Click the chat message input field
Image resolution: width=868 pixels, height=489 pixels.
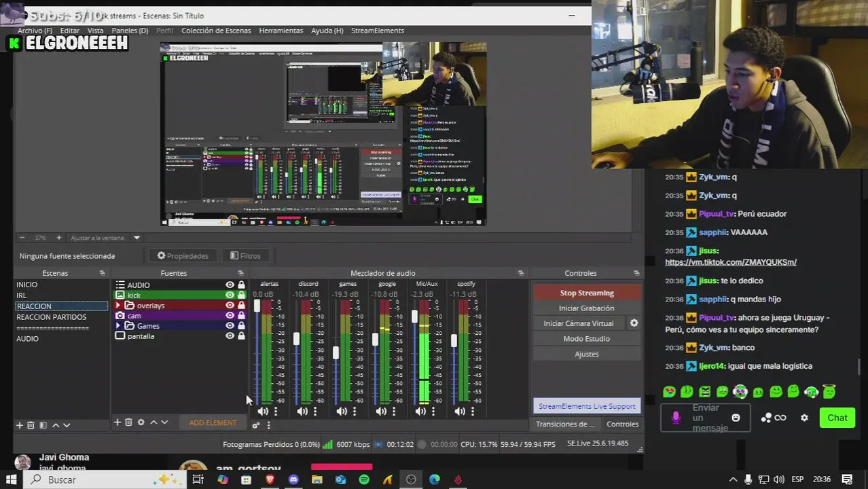(706, 418)
